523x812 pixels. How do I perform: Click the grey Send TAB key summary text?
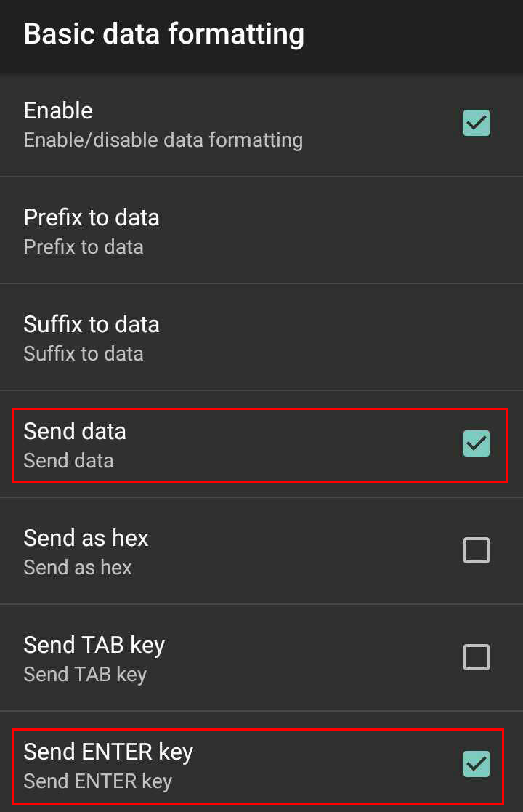(x=85, y=675)
